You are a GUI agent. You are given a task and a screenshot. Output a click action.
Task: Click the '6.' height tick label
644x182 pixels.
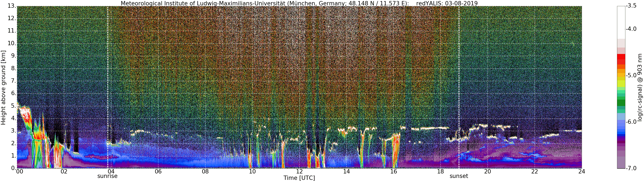tap(13, 93)
